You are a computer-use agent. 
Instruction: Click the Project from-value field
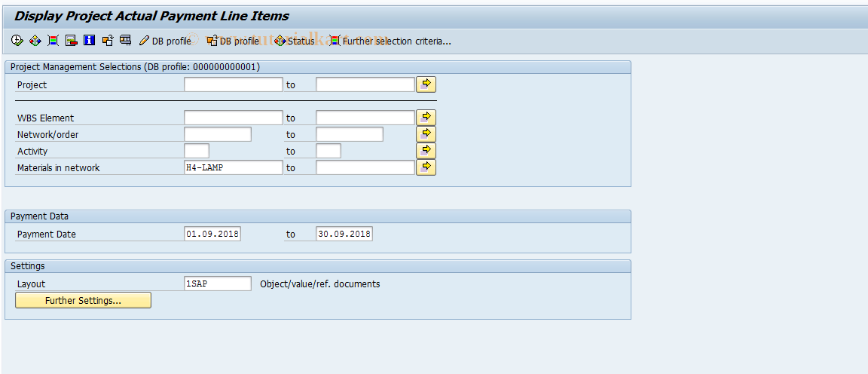click(234, 84)
